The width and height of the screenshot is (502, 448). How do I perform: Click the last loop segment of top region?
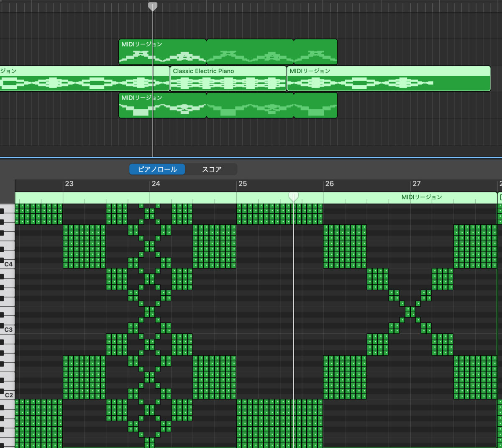tap(315, 52)
